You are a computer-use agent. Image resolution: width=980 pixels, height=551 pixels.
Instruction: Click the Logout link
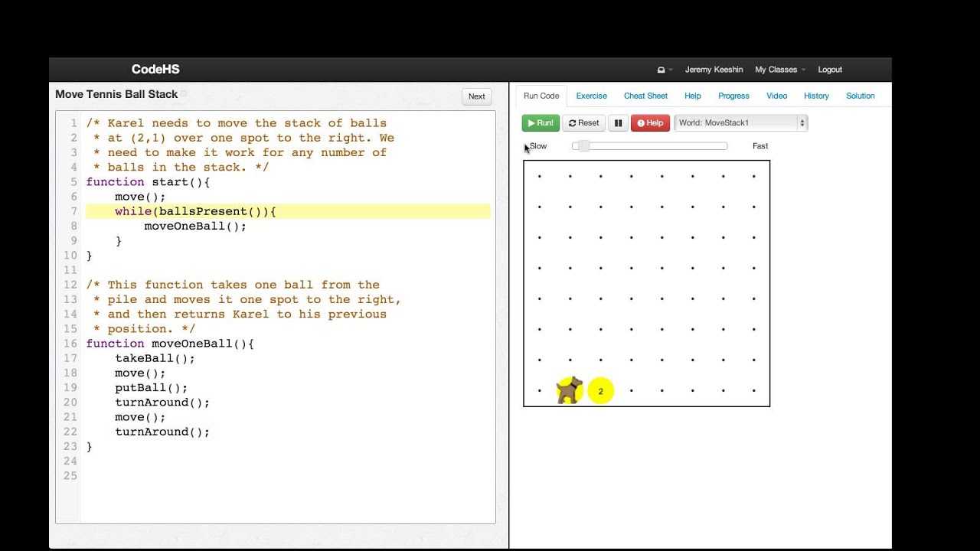tap(830, 70)
